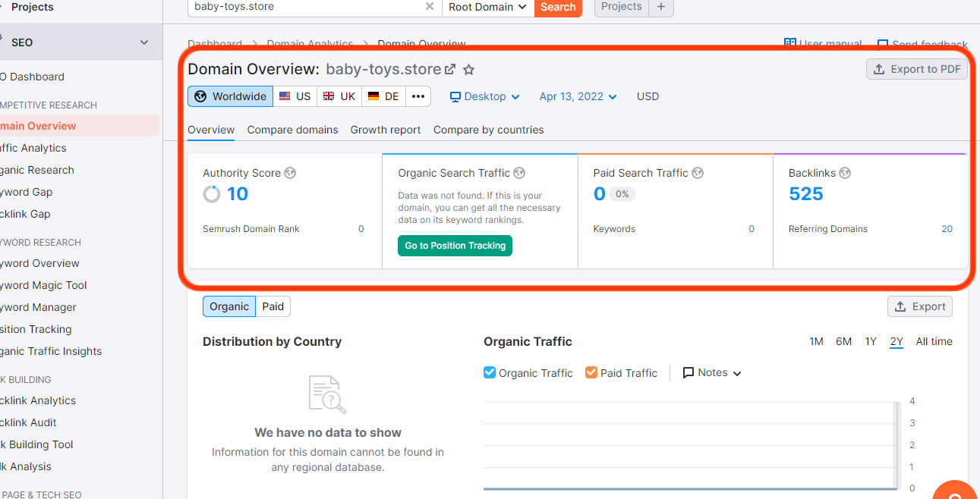Star the baby-toys.store domain as favorite

click(x=469, y=70)
